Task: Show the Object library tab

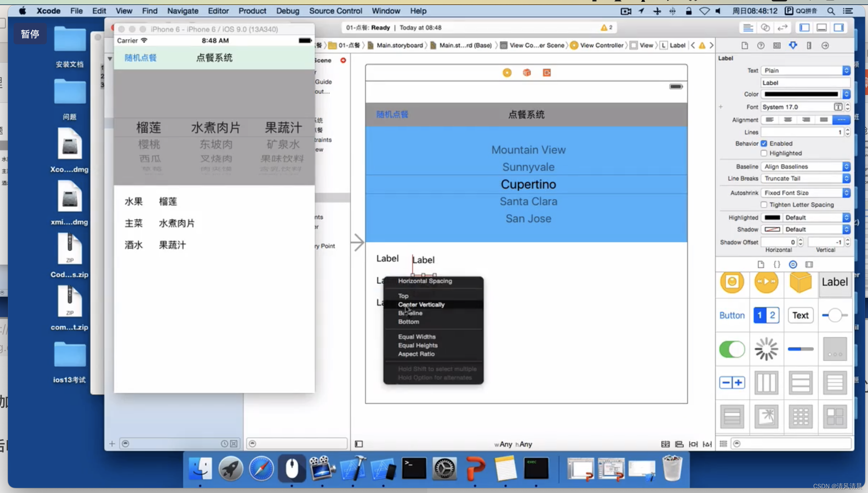Action: coord(793,264)
